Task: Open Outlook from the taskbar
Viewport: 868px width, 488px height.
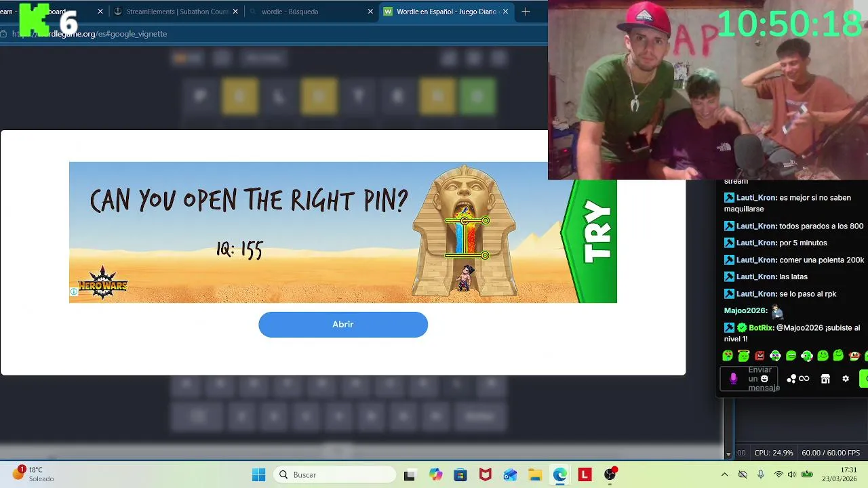Action: (x=510, y=475)
